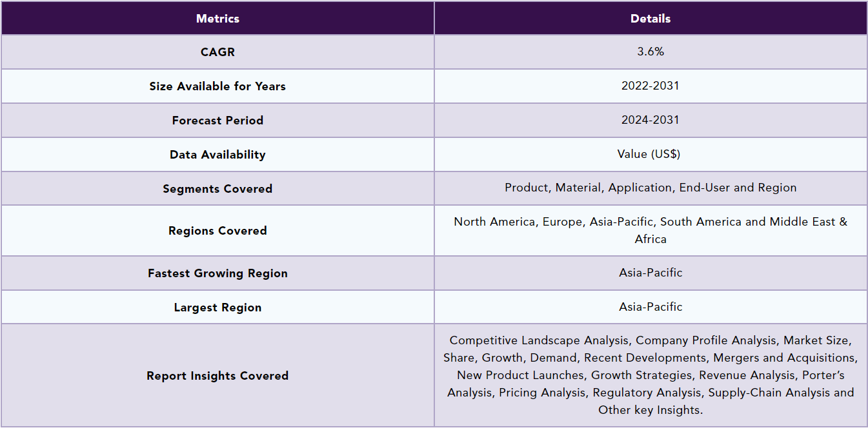Click the North America, Europe regions list text

(650, 230)
